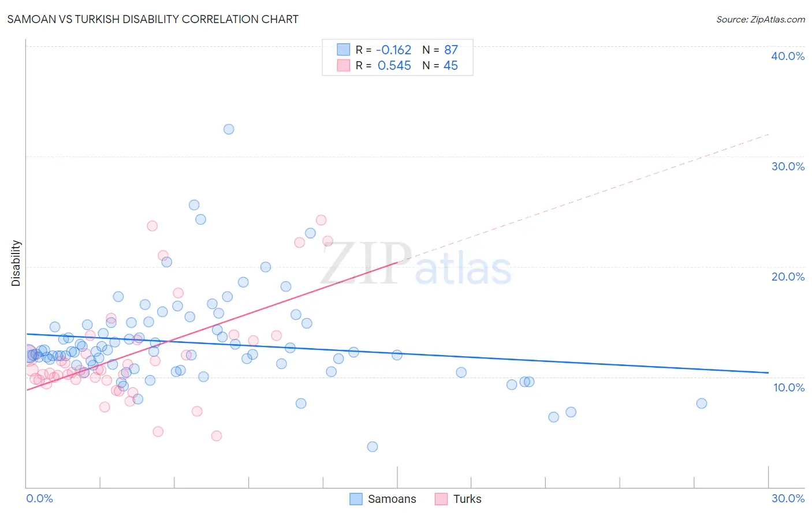Open the Source: ZipAtlas.com link

761,19
